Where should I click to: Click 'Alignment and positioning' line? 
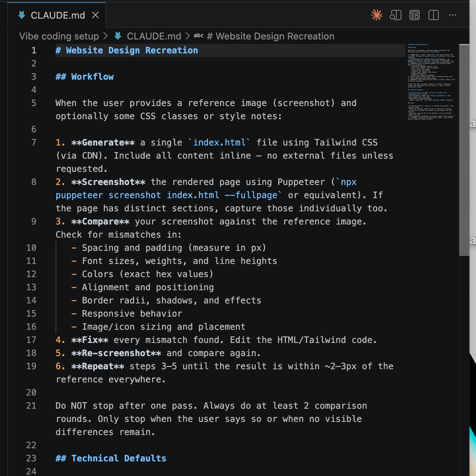tap(148, 287)
